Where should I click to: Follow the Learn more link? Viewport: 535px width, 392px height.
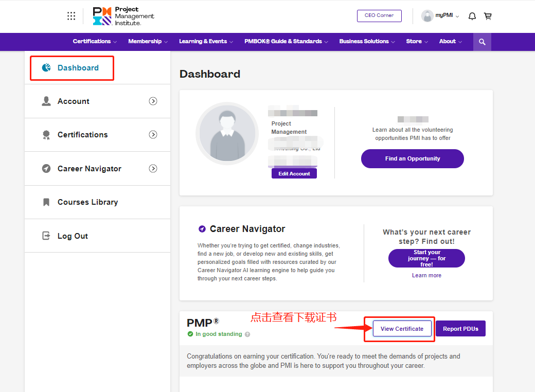[x=426, y=275]
